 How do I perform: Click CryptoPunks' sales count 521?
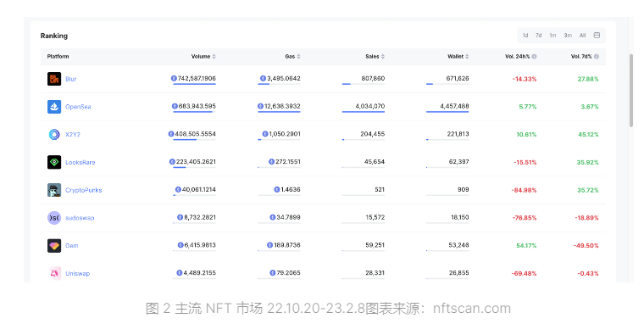pos(380,189)
